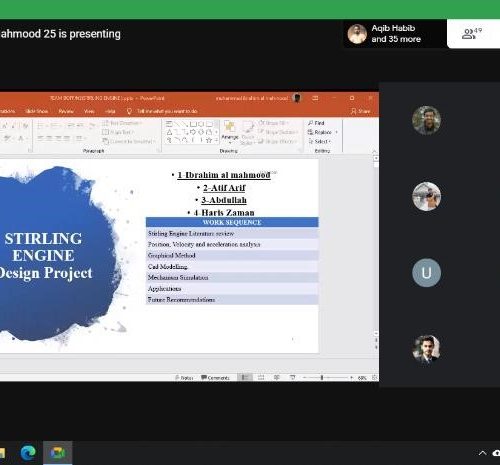Open the Comments pane in status bar

coord(215,377)
